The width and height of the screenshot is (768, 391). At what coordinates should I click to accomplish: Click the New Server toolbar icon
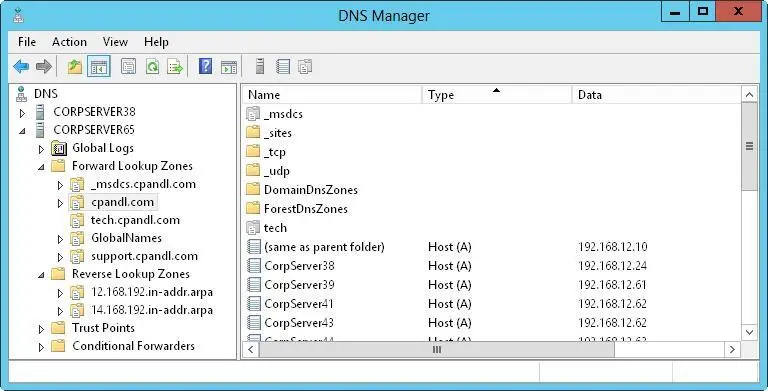(x=260, y=66)
